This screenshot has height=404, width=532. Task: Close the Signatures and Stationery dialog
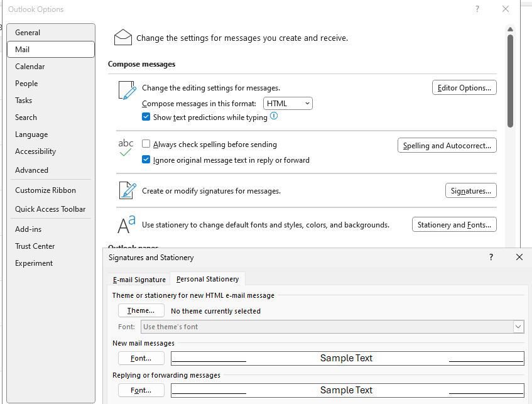coord(519,257)
